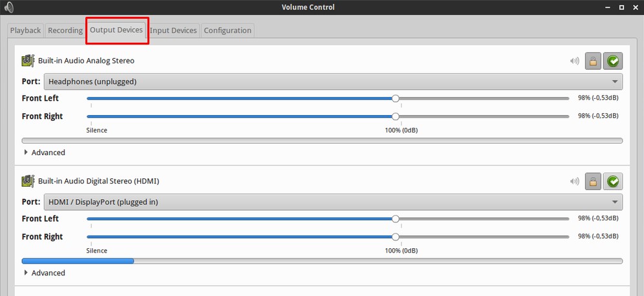Click the Analog Stereo sound card icon

pos(28,61)
